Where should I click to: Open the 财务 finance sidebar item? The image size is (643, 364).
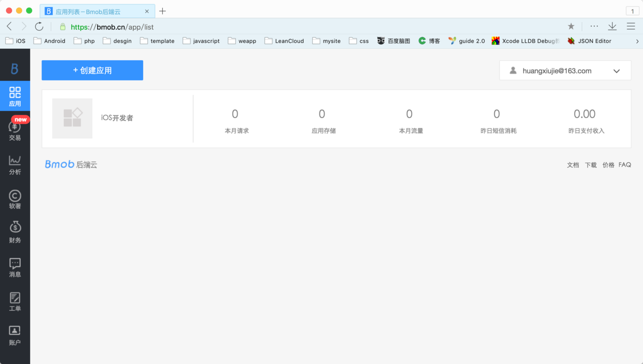pyautogui.click(x=15, y=233)
